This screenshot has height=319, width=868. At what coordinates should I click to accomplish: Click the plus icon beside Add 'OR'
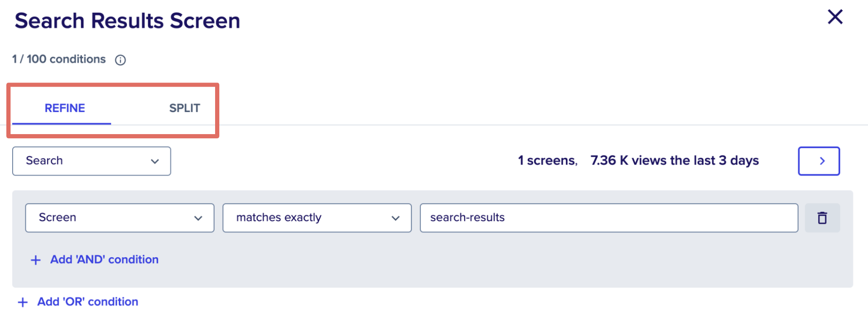click(23, 302)
